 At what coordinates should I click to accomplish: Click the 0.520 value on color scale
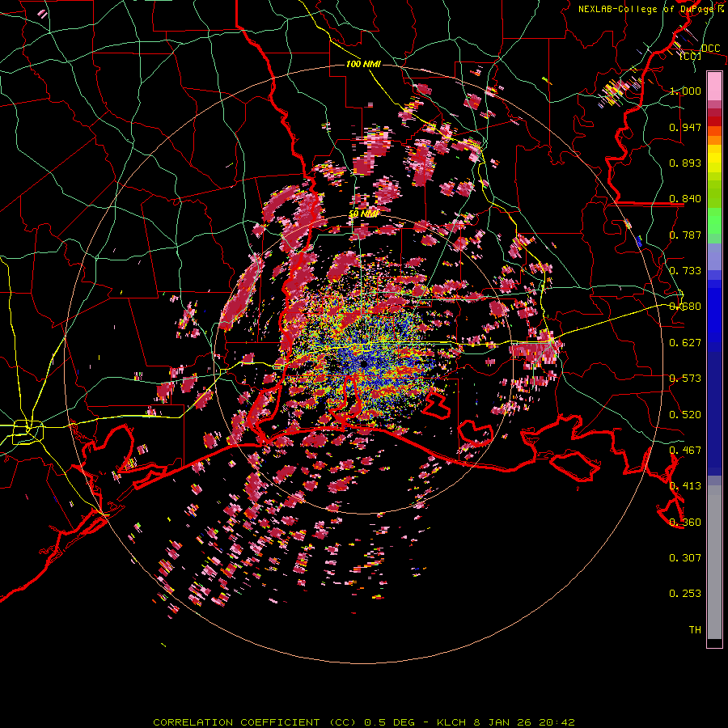[x=685, y=415]
